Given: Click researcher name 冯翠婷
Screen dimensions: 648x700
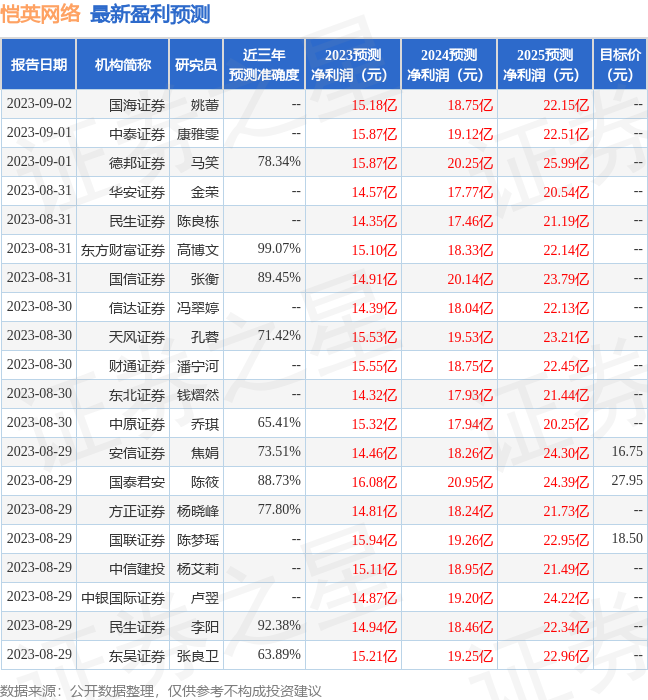Looking at the screenshot, I should click(198, 308).
